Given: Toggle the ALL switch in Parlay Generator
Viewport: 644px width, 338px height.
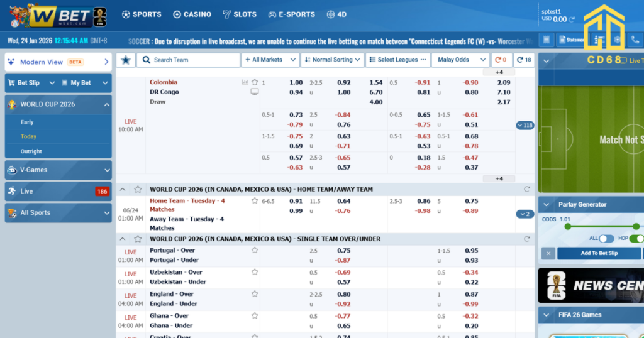Looking at the screenshot, I should [606, 238].
